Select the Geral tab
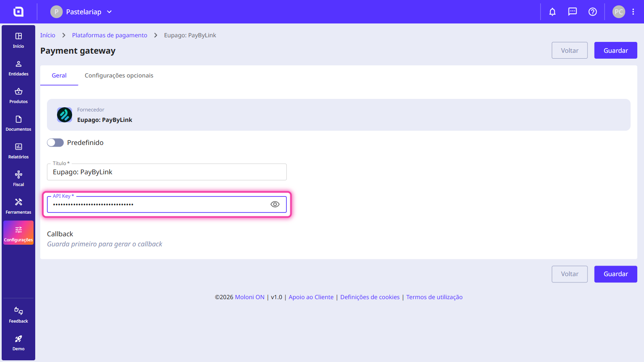Image resolution: width=644 pixels, height=362 pixels. click(x=59, y=75)
